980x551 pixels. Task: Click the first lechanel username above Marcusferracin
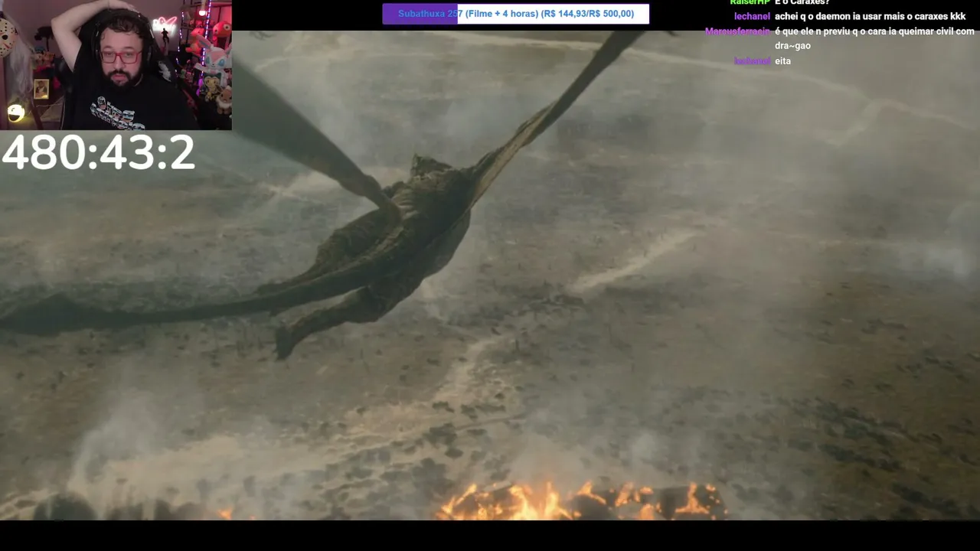(752, 17)
